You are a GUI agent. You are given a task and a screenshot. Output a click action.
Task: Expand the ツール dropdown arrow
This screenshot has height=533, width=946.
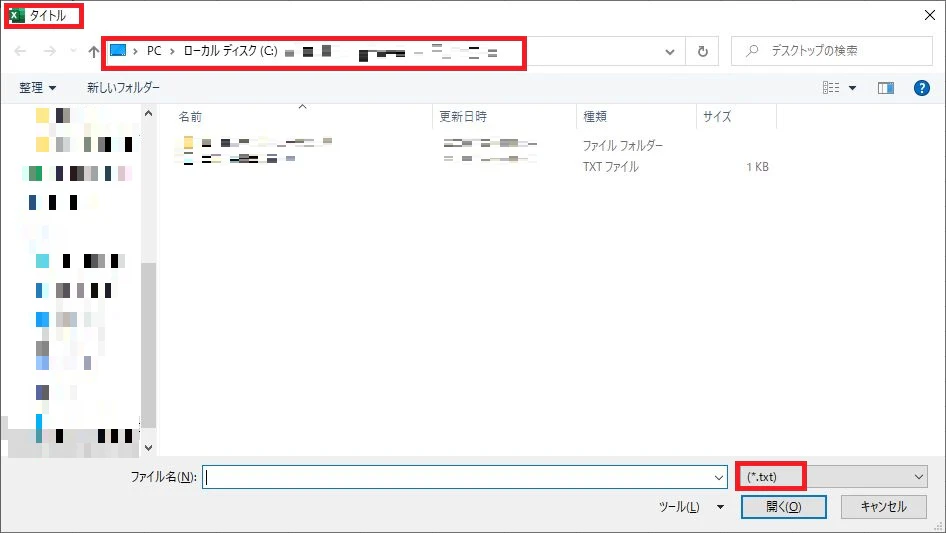(x=720, y=507)
